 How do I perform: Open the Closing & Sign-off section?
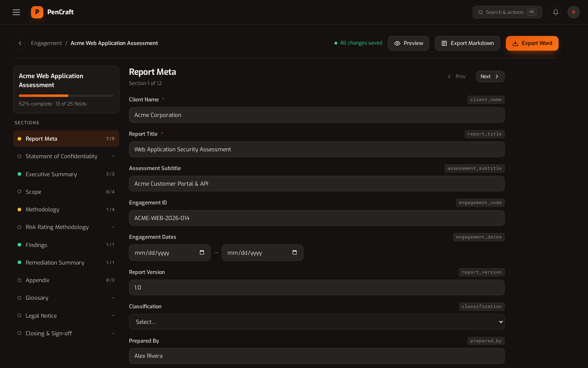66,333
